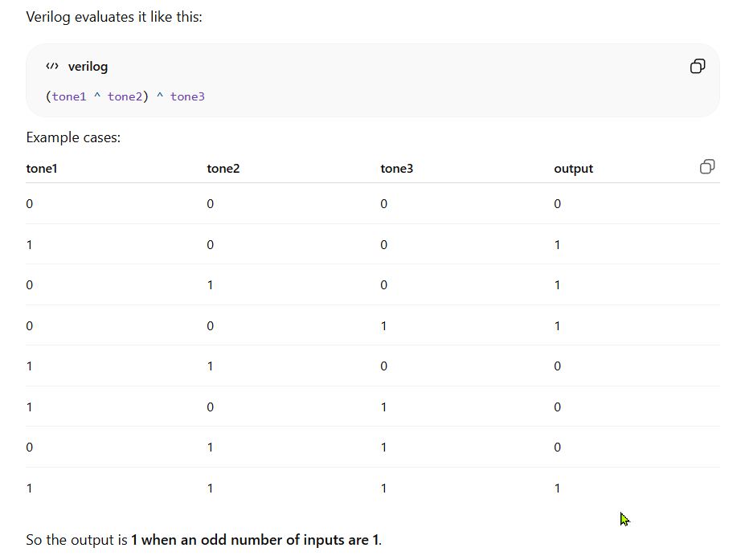Click the verilog language label
Image resolution: width=741 pixels, height=560 pixels.
tap(88, 67)
